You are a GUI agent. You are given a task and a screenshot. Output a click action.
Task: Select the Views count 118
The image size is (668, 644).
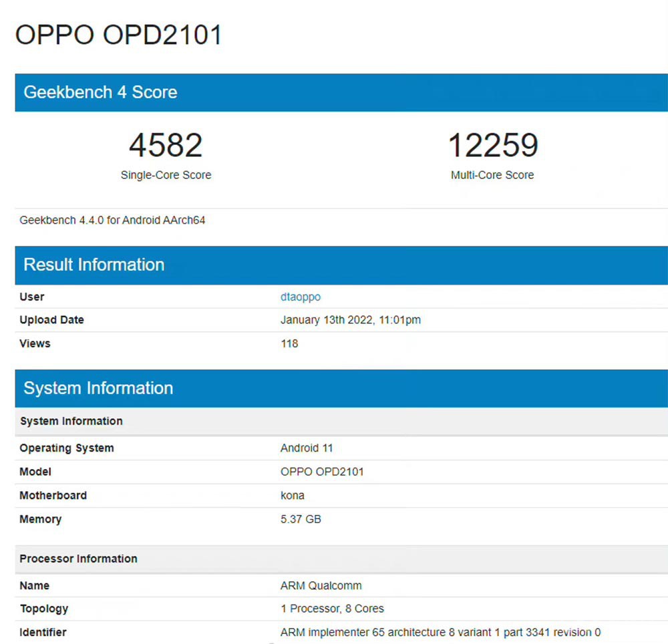289,343
